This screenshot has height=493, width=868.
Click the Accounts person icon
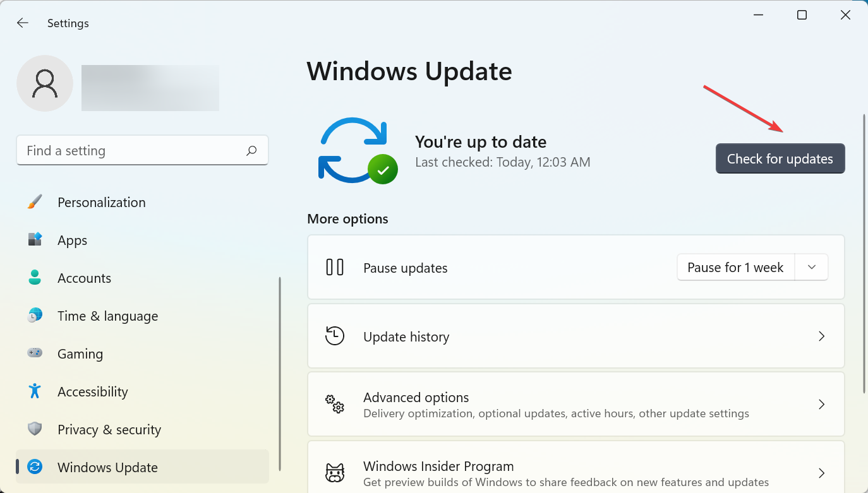point(35,278)
